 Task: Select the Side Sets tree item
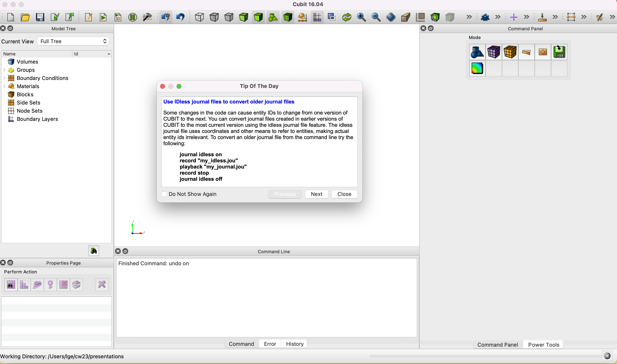(x=28, y=102)
